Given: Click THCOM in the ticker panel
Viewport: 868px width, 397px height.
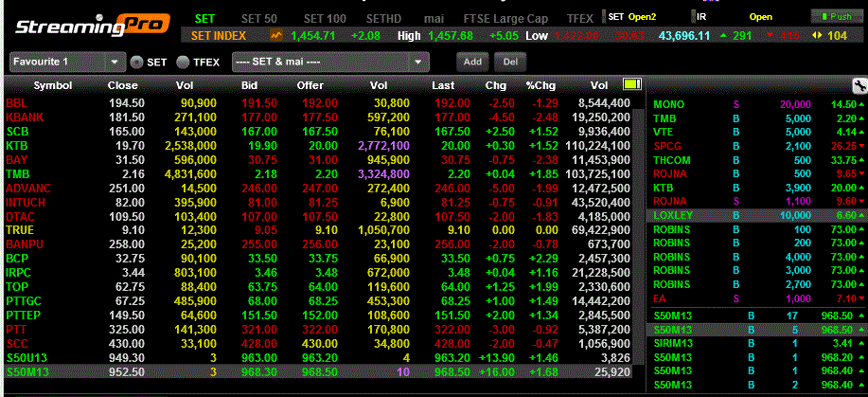Looking at the screenshot, I should [671, 160].
